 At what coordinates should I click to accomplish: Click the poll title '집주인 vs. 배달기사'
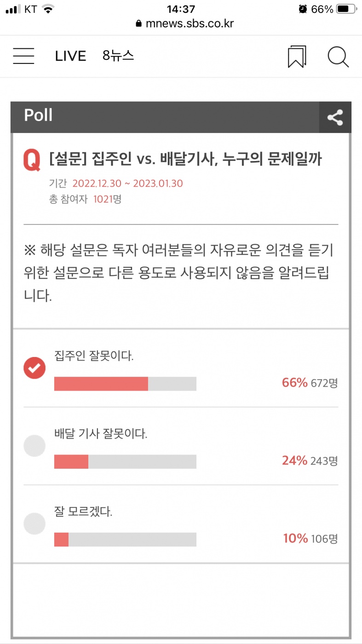point(185,159)
